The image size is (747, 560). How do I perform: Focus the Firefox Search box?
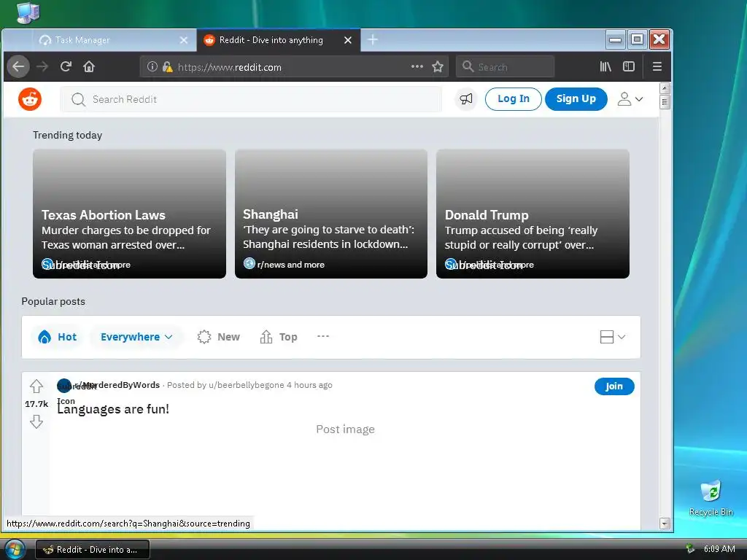click(506, 66)
